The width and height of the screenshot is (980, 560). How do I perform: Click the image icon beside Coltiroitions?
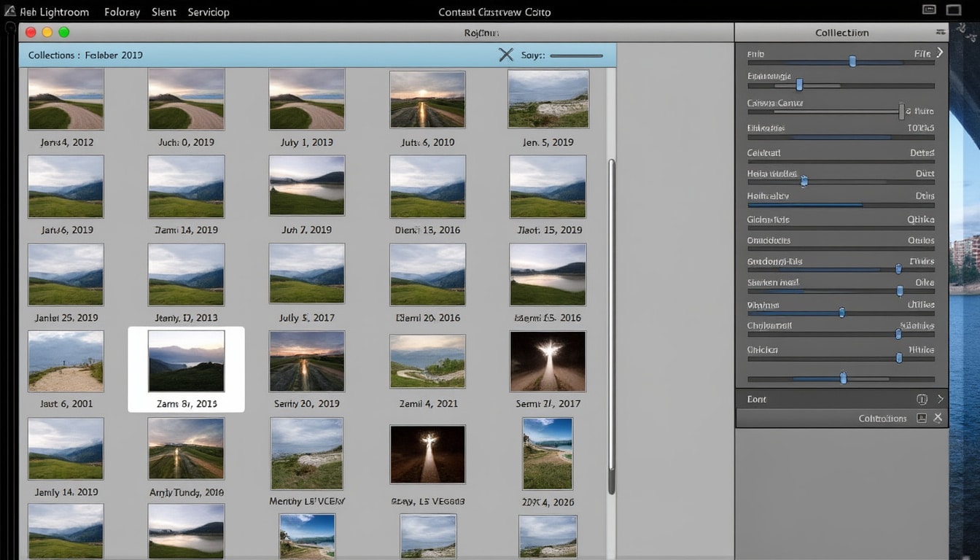[x=922, y=418]
